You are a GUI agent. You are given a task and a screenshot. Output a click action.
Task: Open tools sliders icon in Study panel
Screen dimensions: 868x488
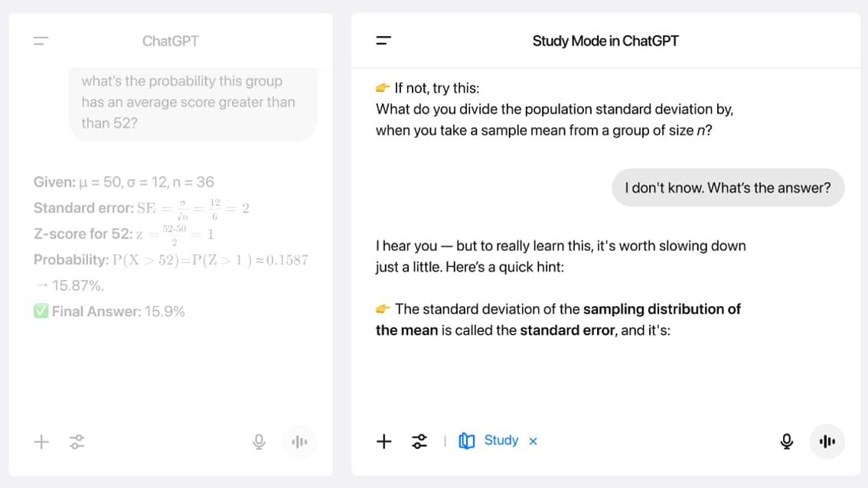click(419, 441)
